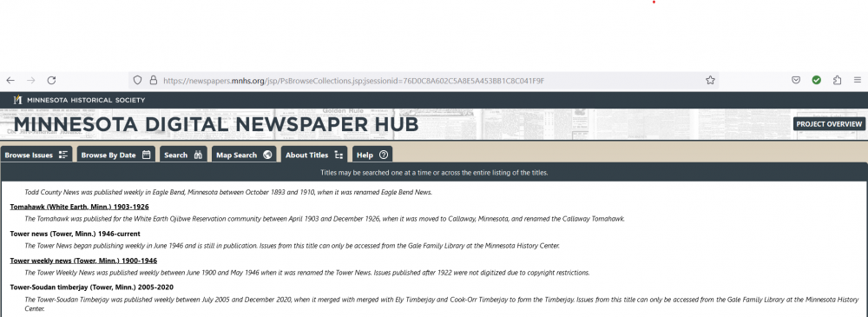
Task: Open the Map Search tab
Action: tap(244, 155)
